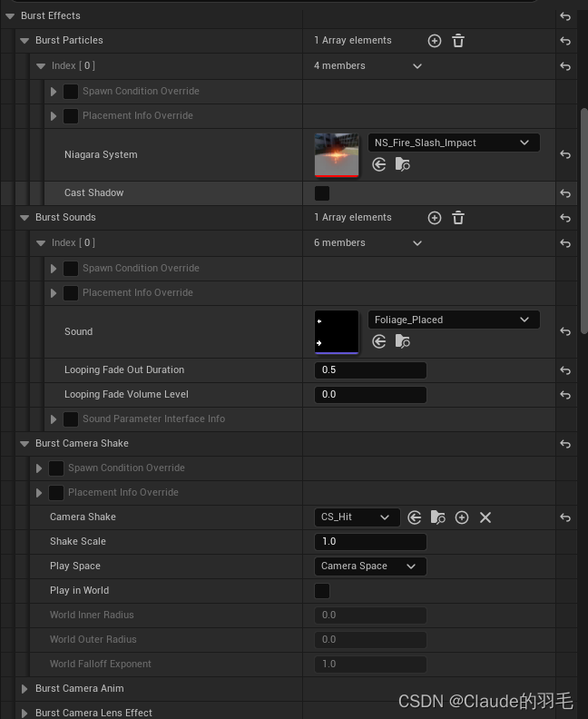Toggle the Cast Shadow checkbox
The image size is (588, 719).
(x=322, y=193)
